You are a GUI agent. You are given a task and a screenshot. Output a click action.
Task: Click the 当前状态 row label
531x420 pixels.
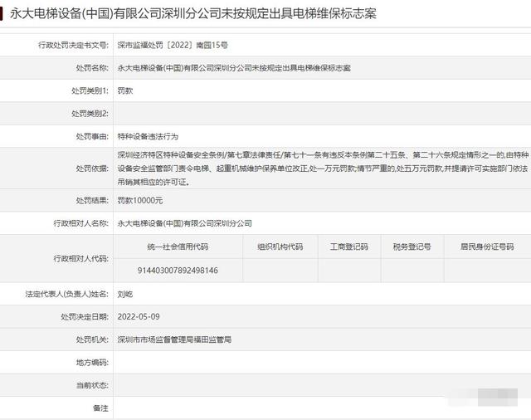pos(91,385)
